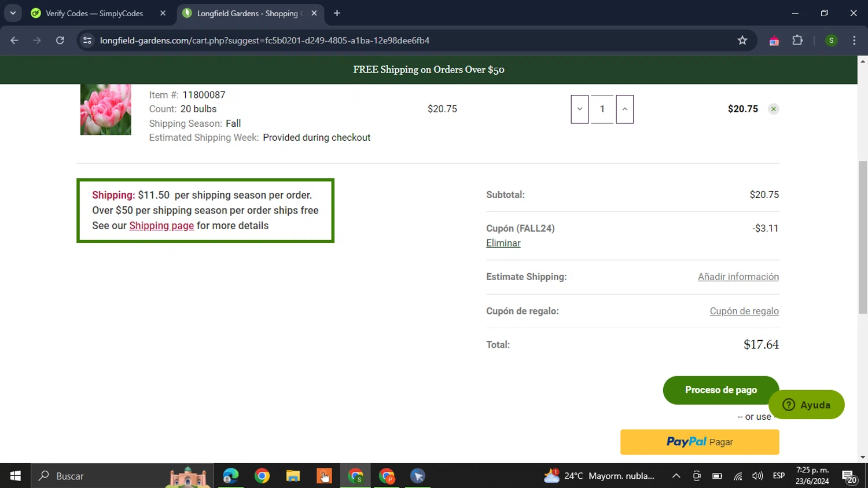Click the ESP language indicator

coord(779,476)
